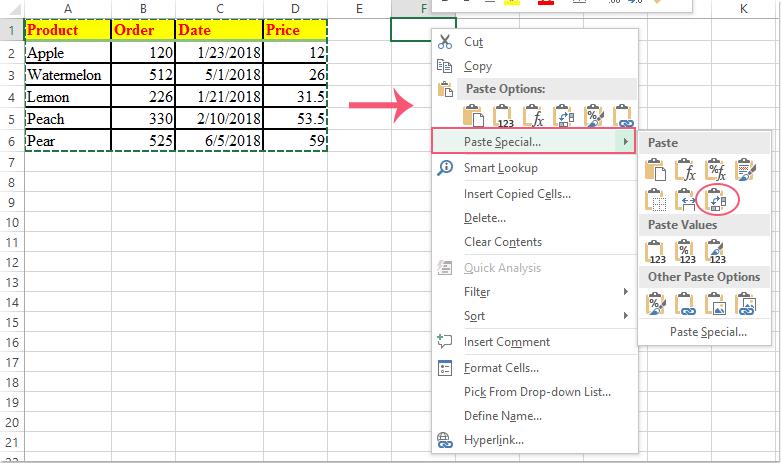Select Insert Copied Cells...

[x=535, y=194]
